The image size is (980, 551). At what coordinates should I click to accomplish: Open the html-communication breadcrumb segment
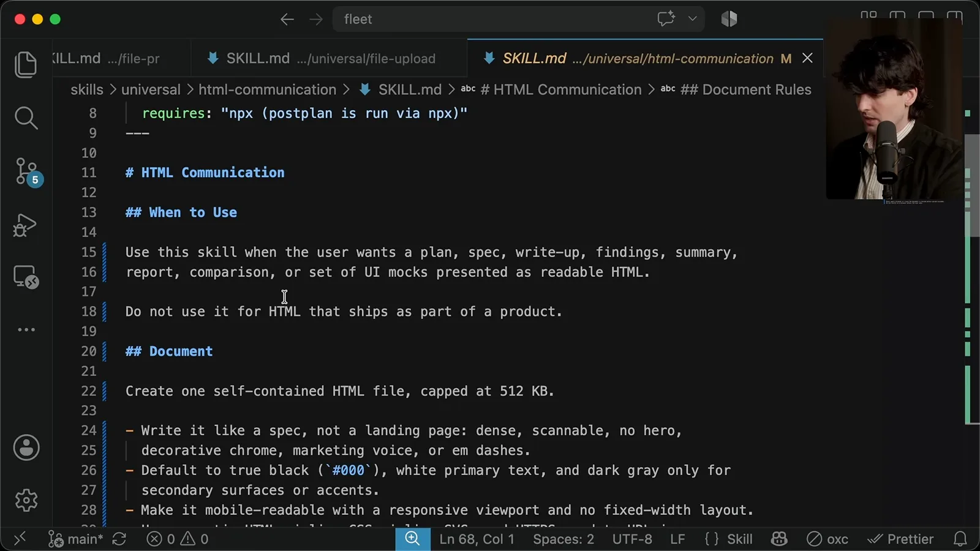(267, 90)
